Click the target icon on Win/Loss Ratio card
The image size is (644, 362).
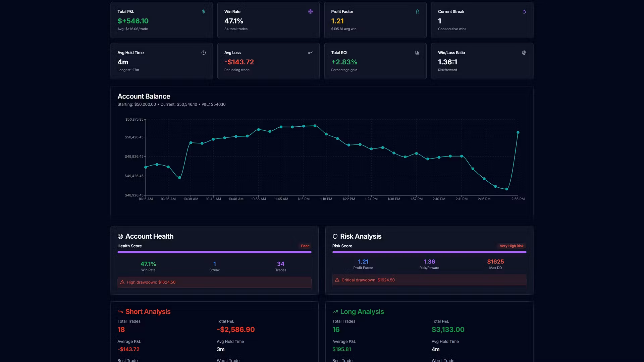pyautogui.click(x=524, y=53)
